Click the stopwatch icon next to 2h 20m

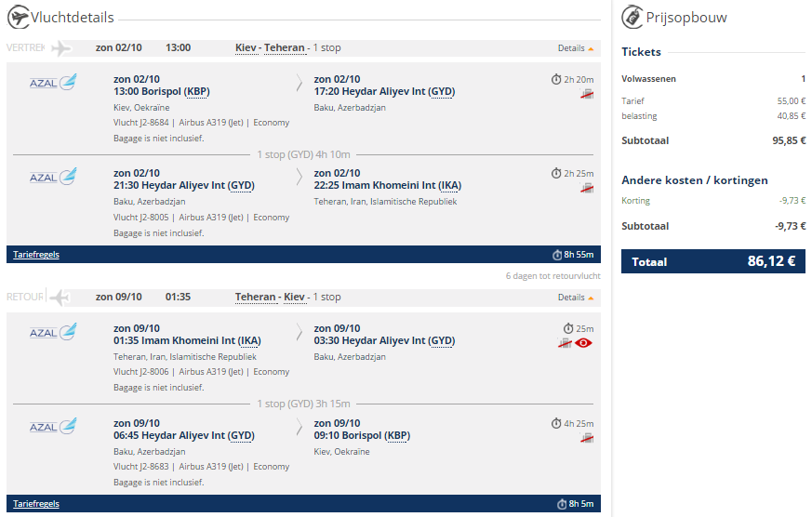coord(556,79)
